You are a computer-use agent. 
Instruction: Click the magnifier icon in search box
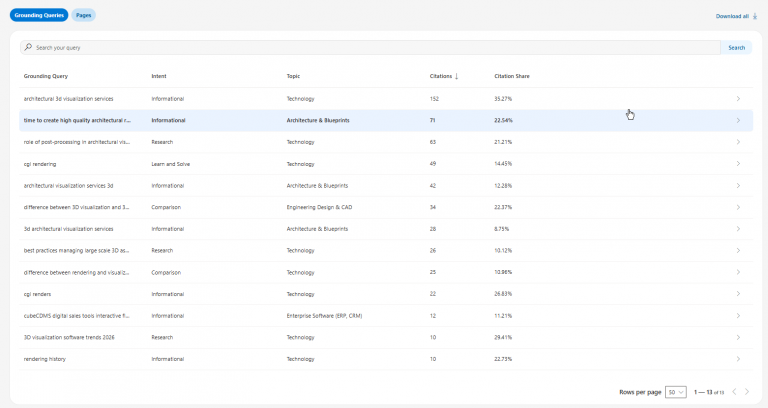28,47
